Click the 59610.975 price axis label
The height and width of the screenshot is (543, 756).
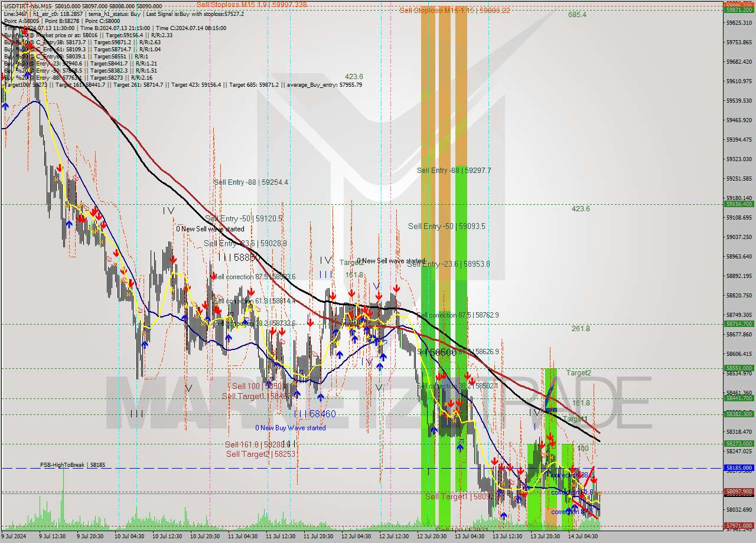click(739, 81)
